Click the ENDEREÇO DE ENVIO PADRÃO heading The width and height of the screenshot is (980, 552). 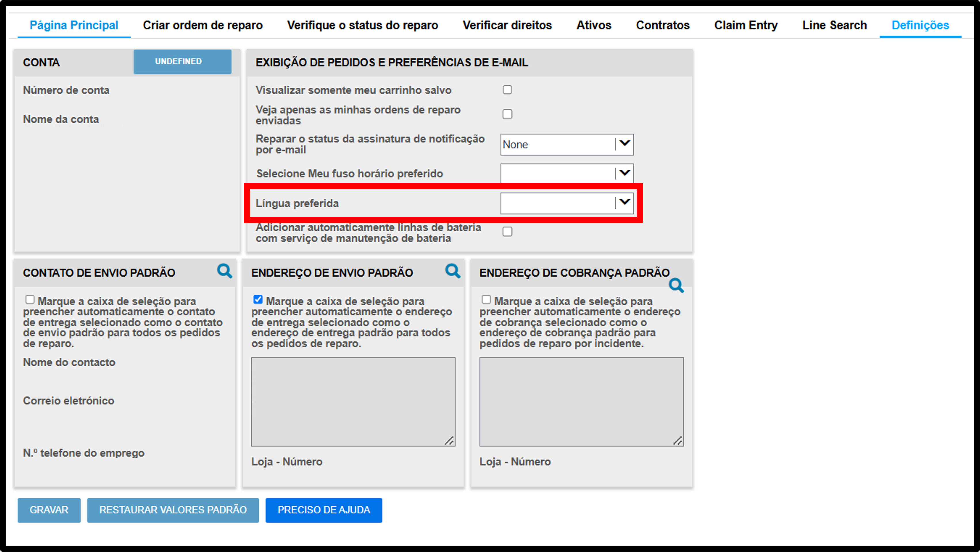coord(332,273)
